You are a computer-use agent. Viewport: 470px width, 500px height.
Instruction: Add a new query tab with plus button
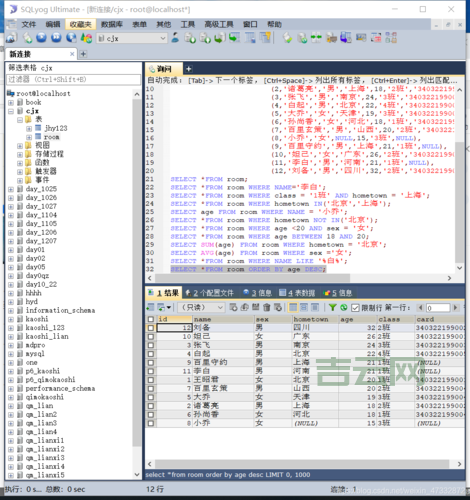[189, 69]
